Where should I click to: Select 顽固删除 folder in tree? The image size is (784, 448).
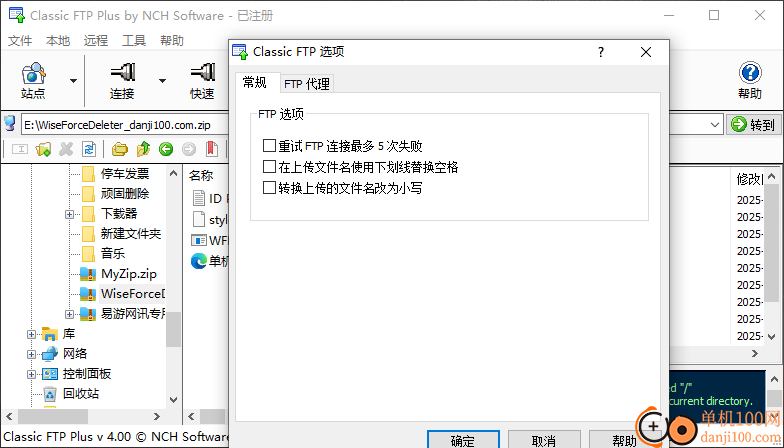[125, 194]
